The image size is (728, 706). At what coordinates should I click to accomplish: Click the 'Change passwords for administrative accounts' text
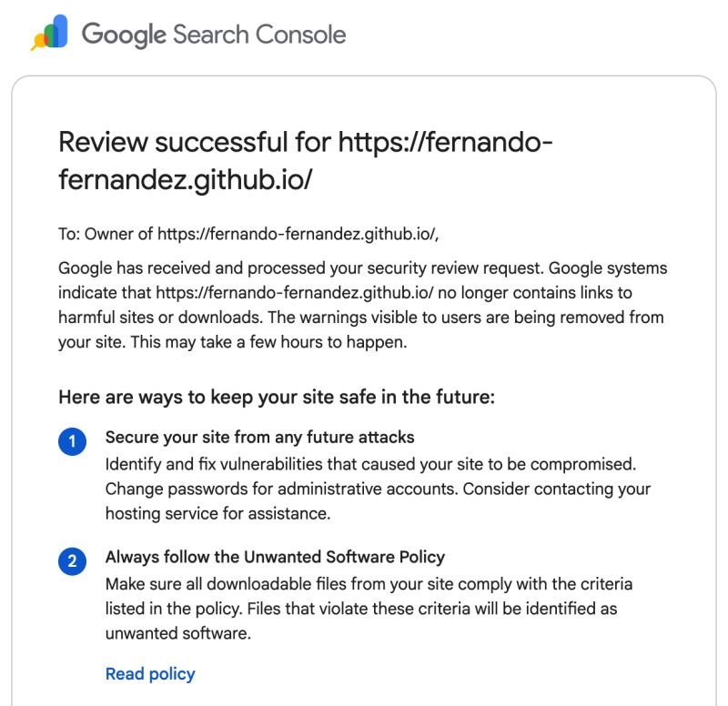pos(282,489)
